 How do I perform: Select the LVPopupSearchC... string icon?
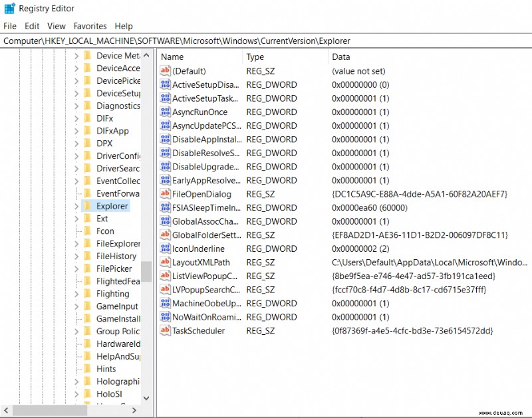coord(165,290)
